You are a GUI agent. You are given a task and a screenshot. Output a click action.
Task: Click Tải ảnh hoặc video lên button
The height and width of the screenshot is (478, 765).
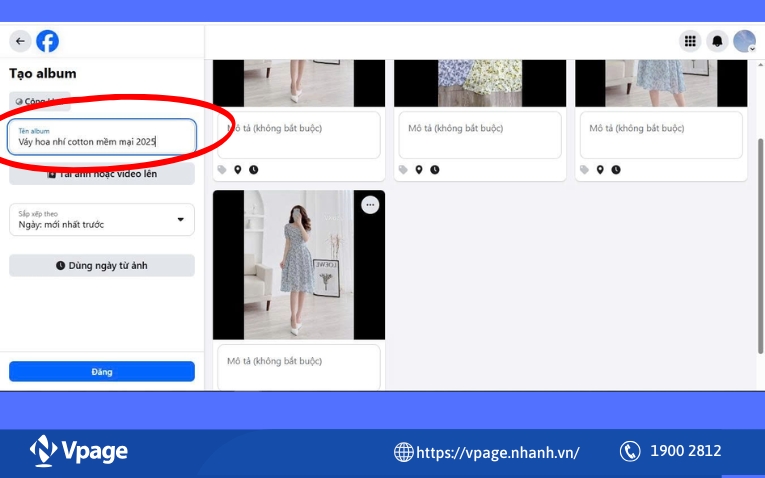click(102, 174)
